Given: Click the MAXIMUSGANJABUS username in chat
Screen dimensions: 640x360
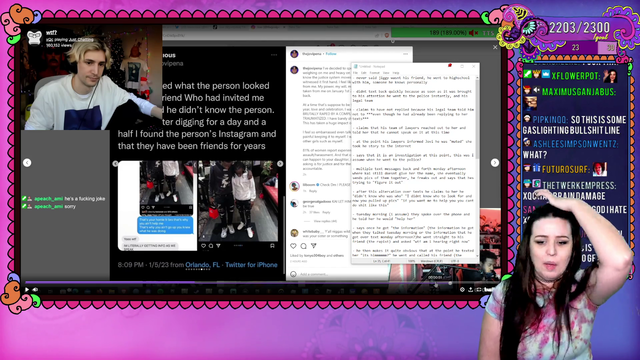Looking at the screenshot, I should 579,92.
